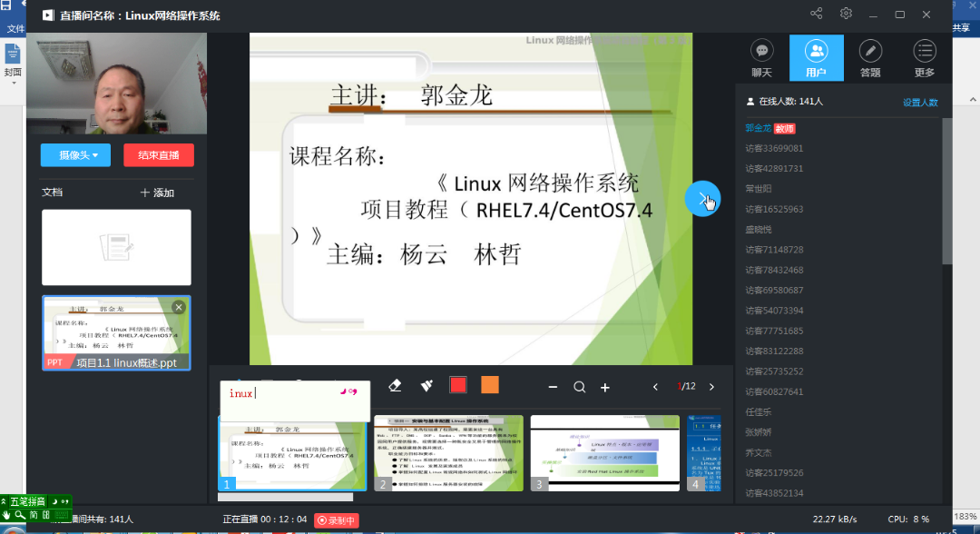
Task: Select 访客71148728 in user list
Action: pyautogui.click(x=774, y=250)
